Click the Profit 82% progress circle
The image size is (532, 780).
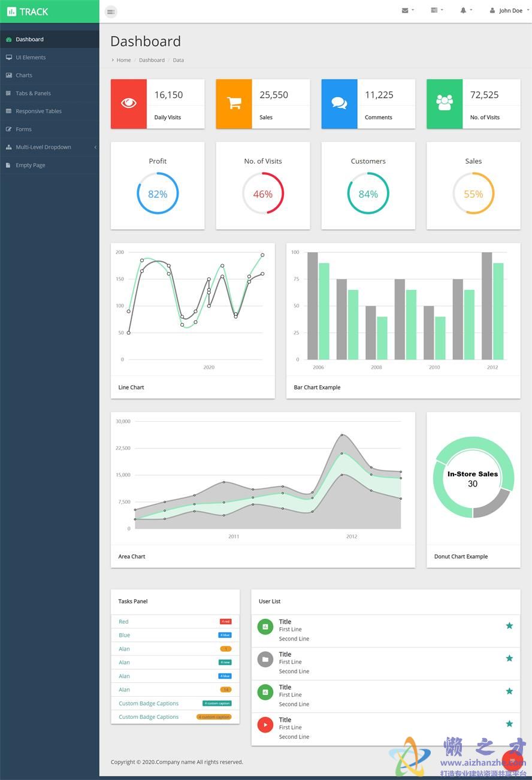point(158,194)
